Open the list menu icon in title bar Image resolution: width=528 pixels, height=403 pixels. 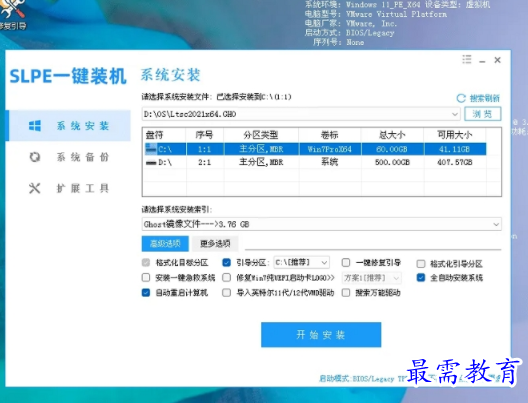tap(467, 60)
